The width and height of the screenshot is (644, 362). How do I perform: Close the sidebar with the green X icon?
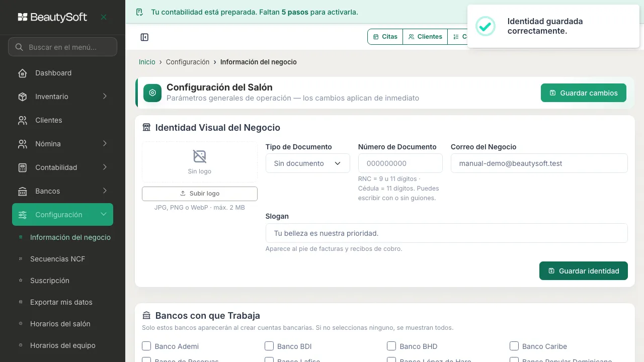(x=104, y=17)
